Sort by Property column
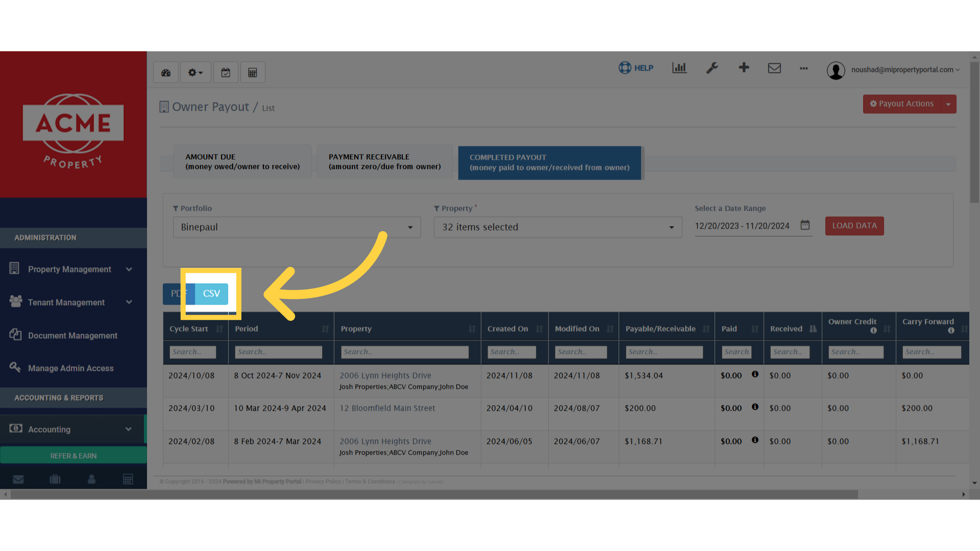 (407, 329)
